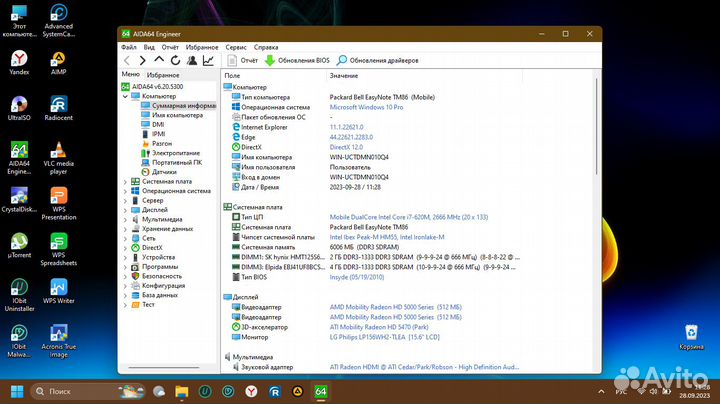Open the VLC media player desktop shortcut
The width and height of the screenshot is (720, 404).
click(x=58, y=158)
